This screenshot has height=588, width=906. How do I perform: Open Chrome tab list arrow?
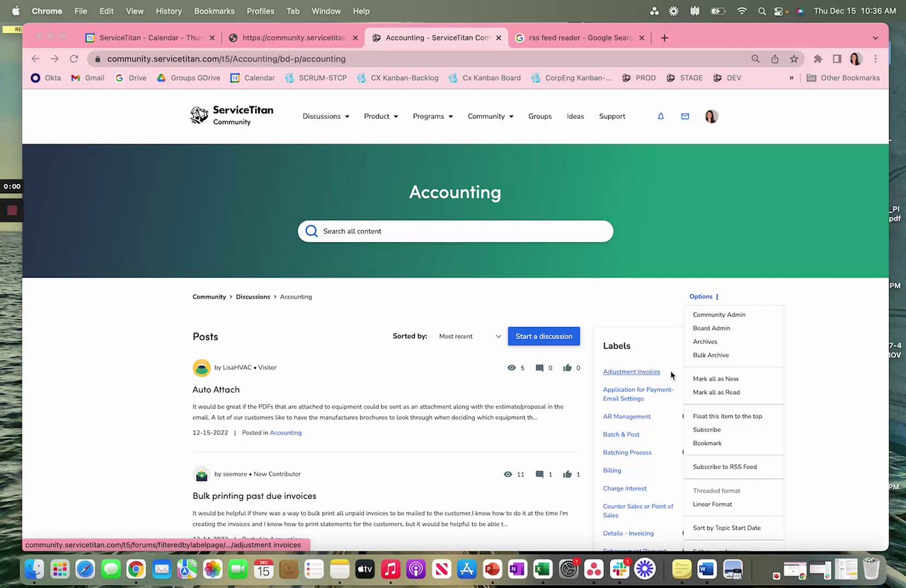pos(876,38)
